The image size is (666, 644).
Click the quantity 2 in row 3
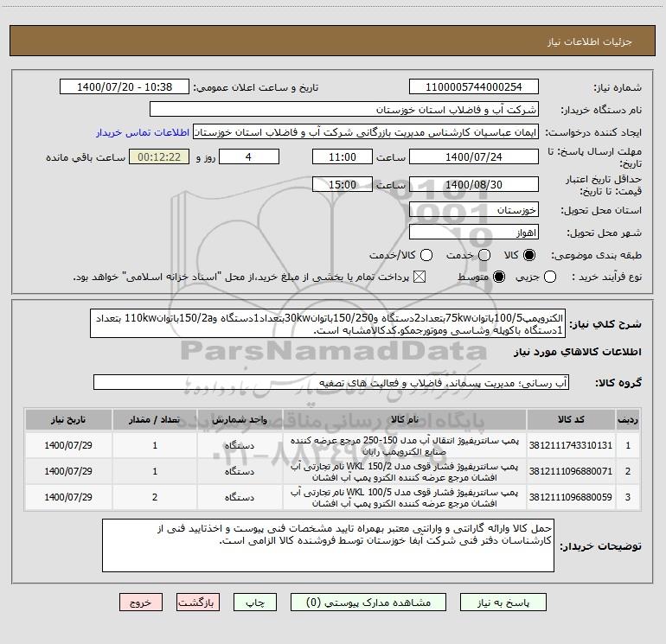(x=155, y=497)
